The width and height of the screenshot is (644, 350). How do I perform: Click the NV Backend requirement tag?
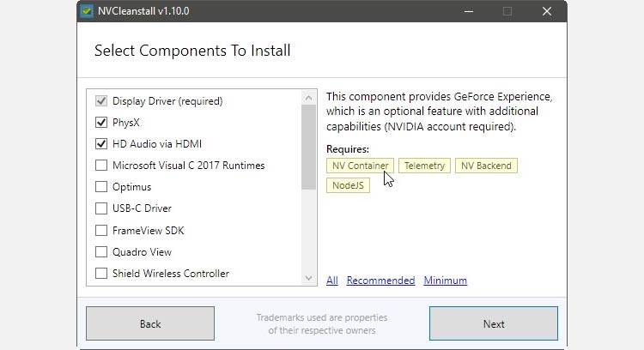[x=486, y=166]
